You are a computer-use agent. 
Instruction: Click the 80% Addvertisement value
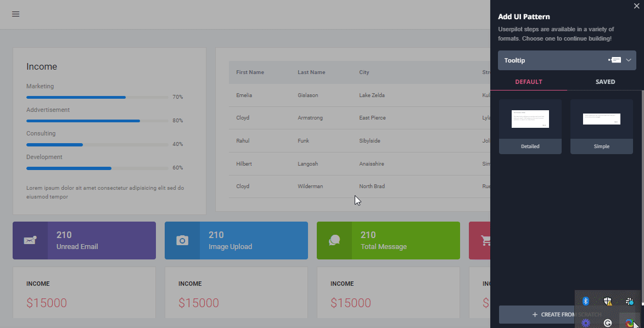pos(177,121)
